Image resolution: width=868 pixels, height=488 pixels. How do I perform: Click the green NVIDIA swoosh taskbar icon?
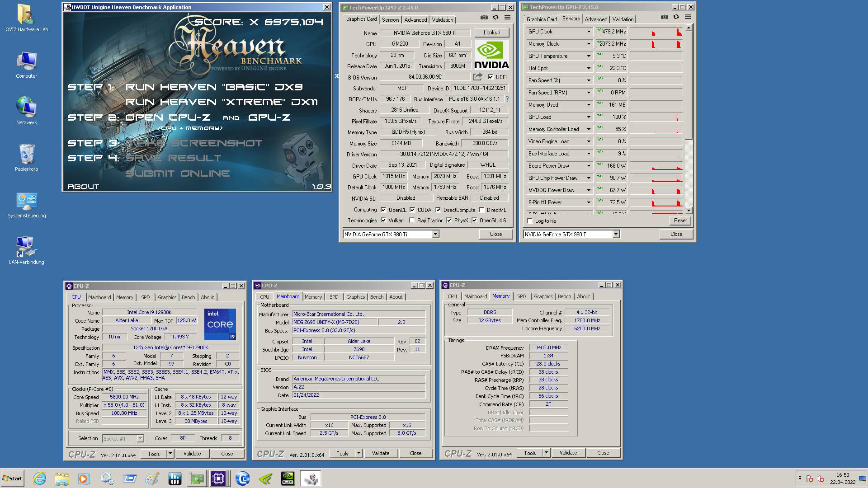click(265, 479)
